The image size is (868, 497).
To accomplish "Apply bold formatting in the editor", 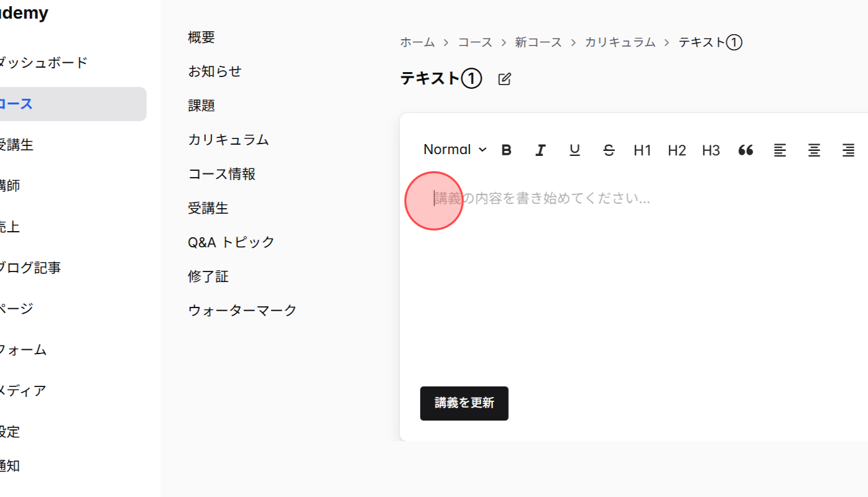I will coord(506,150).
